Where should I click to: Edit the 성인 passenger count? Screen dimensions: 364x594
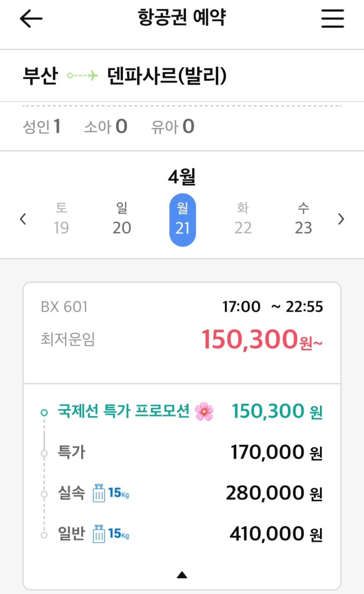click(42, 126)
